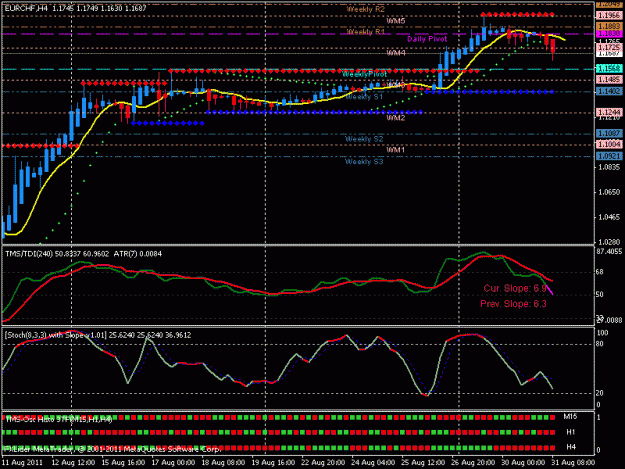Click the WM4 level label

(396, 53)
